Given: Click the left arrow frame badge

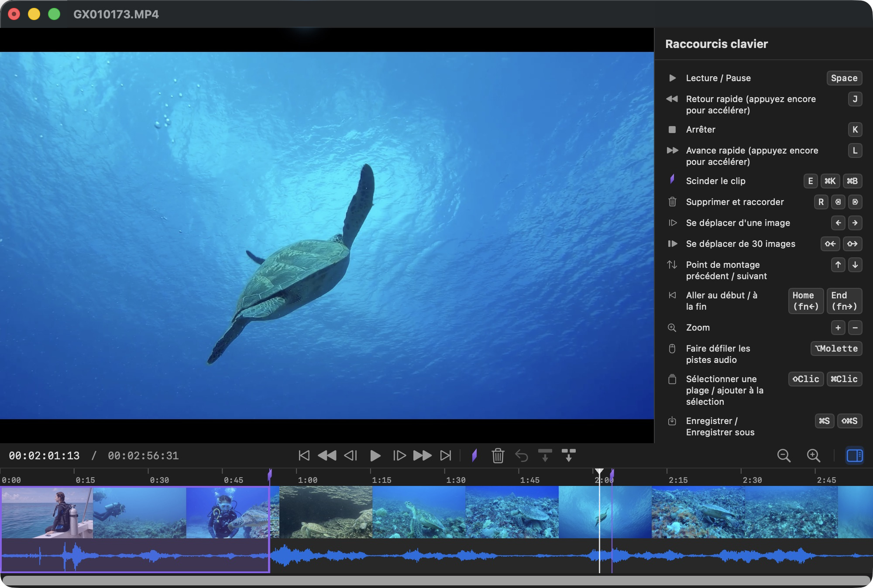Looking at the screenshot, I should pyautogui.click(x=838, y=223).
